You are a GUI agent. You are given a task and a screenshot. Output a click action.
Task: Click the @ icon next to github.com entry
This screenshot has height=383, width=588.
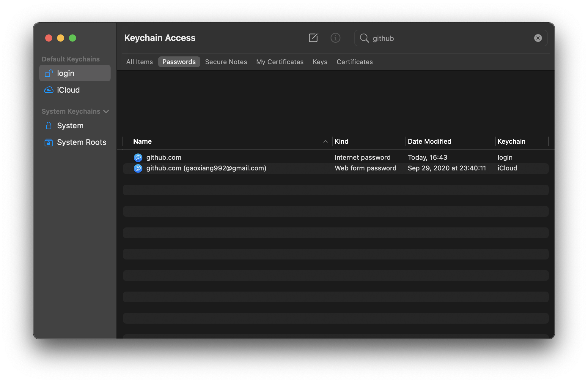pos(138,157)
